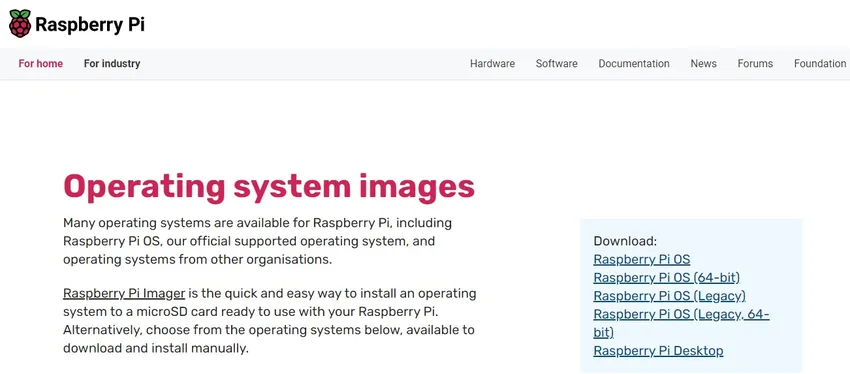Viewport: 850px width, 374px height.
Task: Open the Foundation nav item
Action: 820,63
